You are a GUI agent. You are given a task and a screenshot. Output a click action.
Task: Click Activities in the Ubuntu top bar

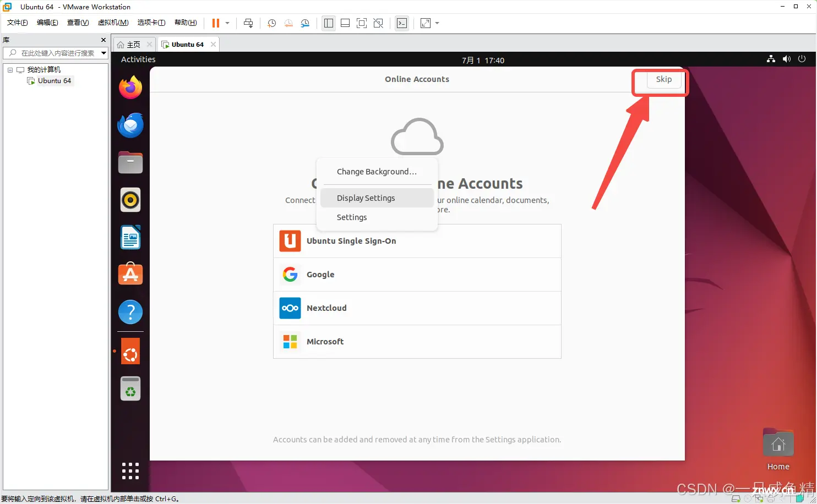click(x=138, y=59)
